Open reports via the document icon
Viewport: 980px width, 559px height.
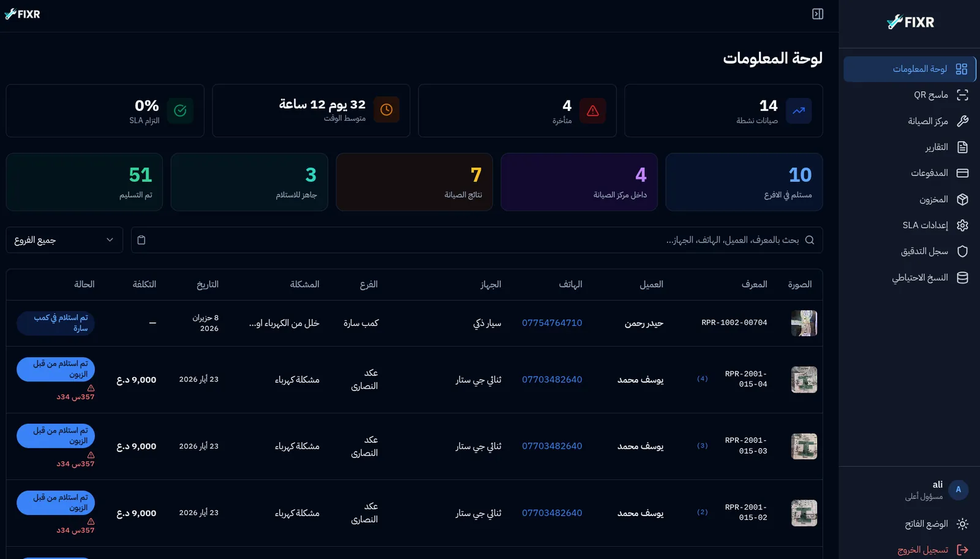[x=962, y=147]
